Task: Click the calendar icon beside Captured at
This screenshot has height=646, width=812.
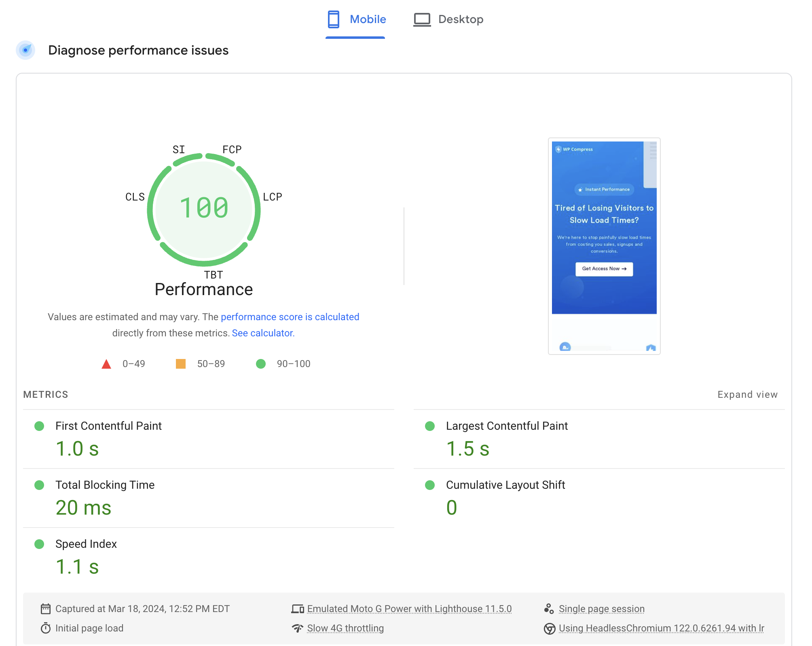Action: 46,609
